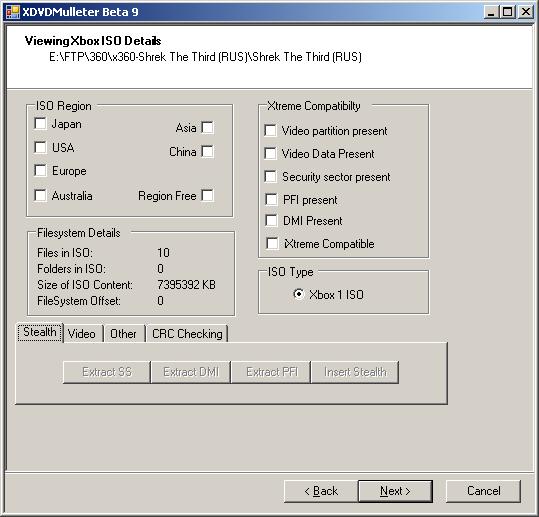539x517 pixels.
Task: Switch to the Video tab
Action: pyautogui.click(x=82, y=333)
